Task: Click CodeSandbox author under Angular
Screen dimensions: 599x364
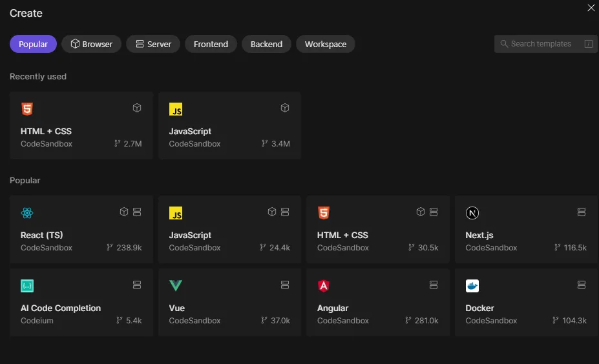Action: pyautogui.click(x=343, y=321)
